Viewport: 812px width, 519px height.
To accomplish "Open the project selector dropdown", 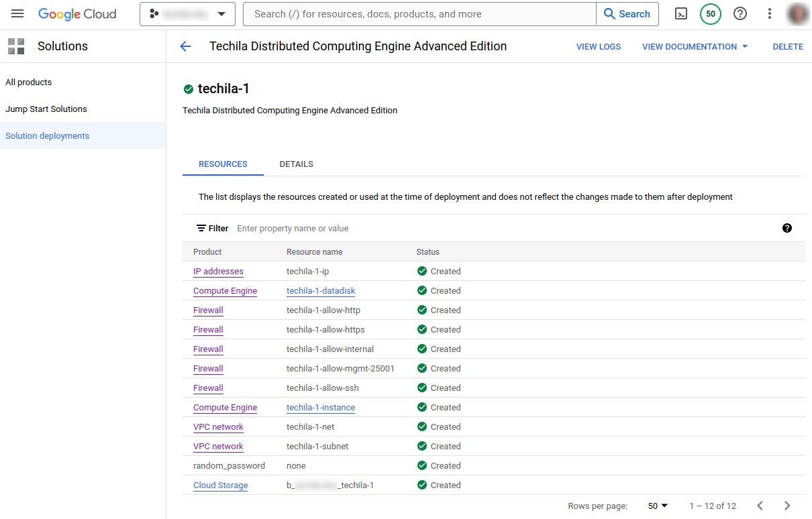I will (187, 14).
